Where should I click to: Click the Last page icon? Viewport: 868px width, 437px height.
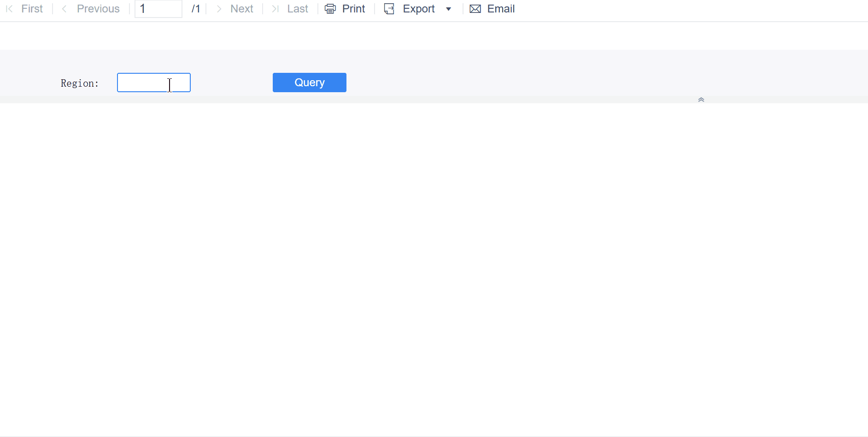coord(275,8)
